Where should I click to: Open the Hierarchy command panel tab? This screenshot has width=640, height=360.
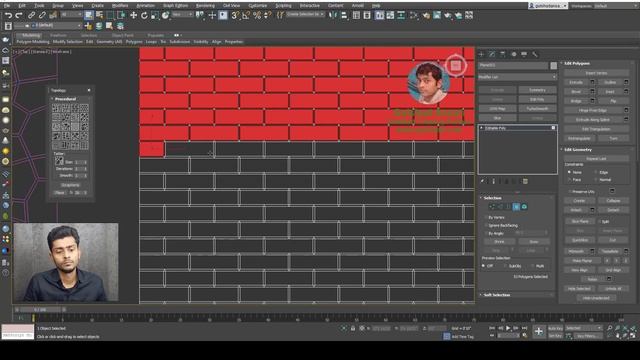503,54
